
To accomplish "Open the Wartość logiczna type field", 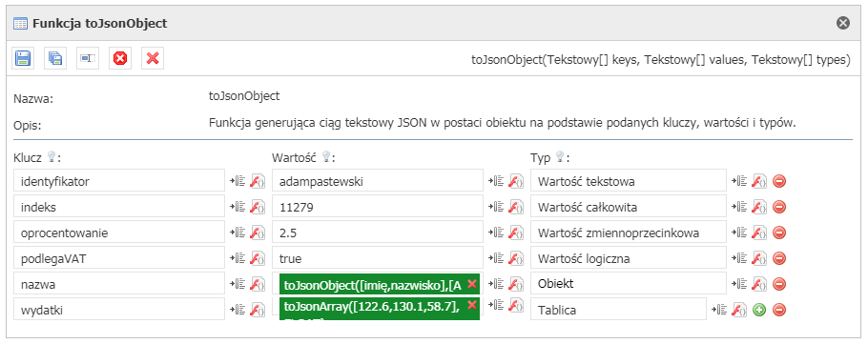I will 629,258.
